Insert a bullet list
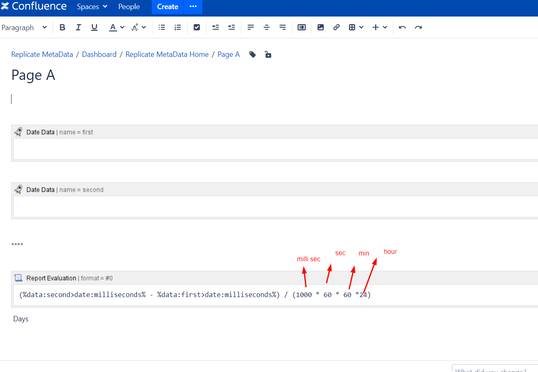This screenshot has width=538, height=372. pyautogui.click(x=162, y=27)
